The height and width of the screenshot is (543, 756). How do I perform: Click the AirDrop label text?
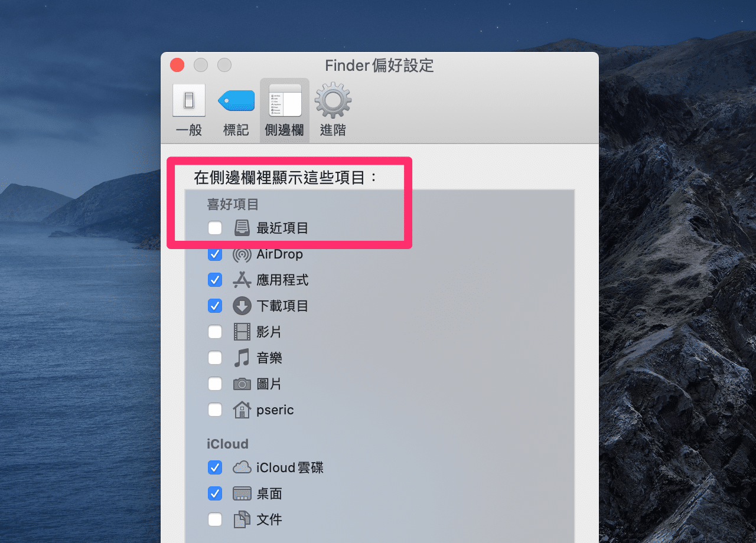[279, 254]
